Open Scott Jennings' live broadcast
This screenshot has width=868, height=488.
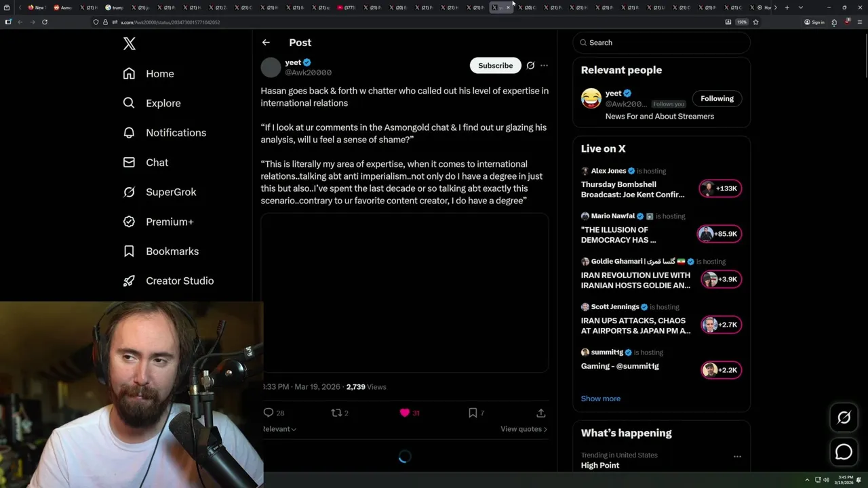635,325
